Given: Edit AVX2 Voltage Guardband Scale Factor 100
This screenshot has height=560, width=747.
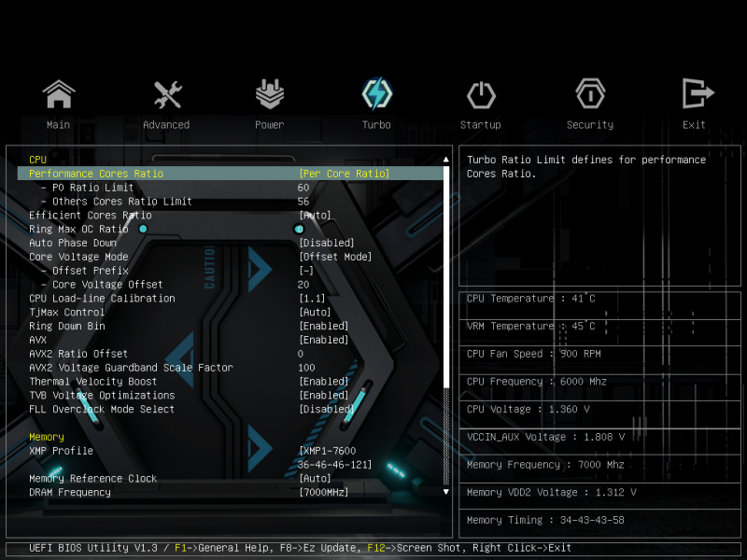Looking at the screenshot, I should coord(306,368).
